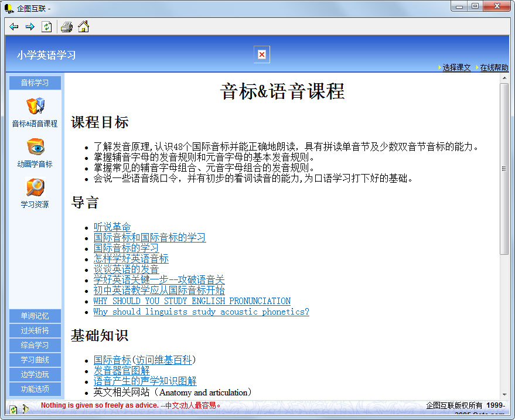Click the Refresh page toolbar icon
515x420 pixels.
[x=47, y=27]
